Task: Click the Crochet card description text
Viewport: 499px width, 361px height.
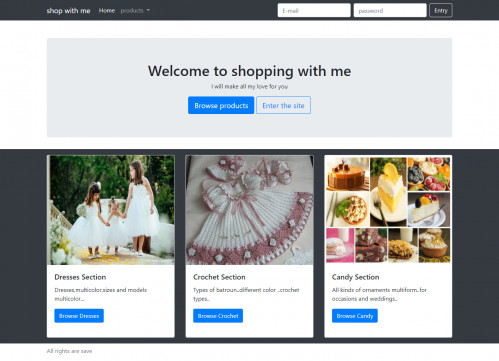Action: pyautogui.click(x=246, y=294)
